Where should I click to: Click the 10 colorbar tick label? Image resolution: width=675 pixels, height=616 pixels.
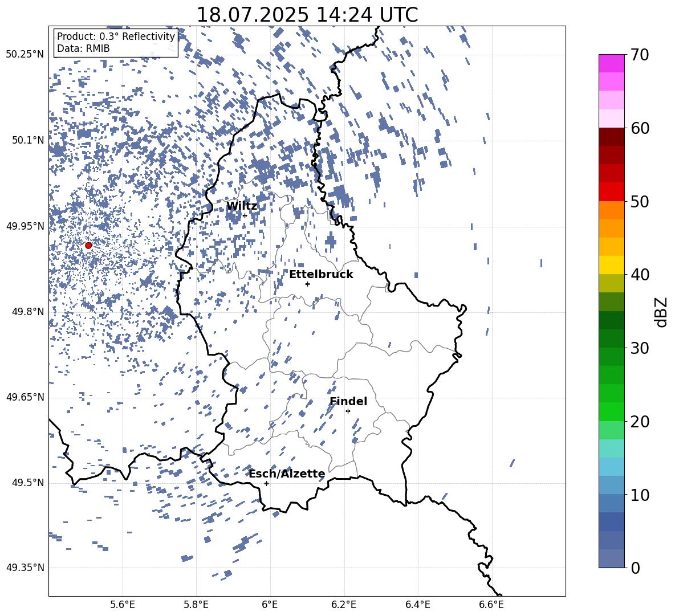tap(640, 495)
